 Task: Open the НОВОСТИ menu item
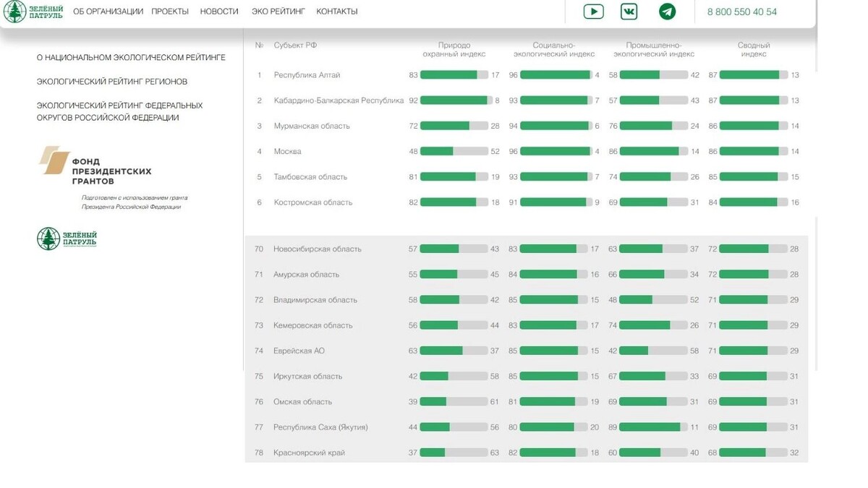pyautogui.click(x=219, y=11)
